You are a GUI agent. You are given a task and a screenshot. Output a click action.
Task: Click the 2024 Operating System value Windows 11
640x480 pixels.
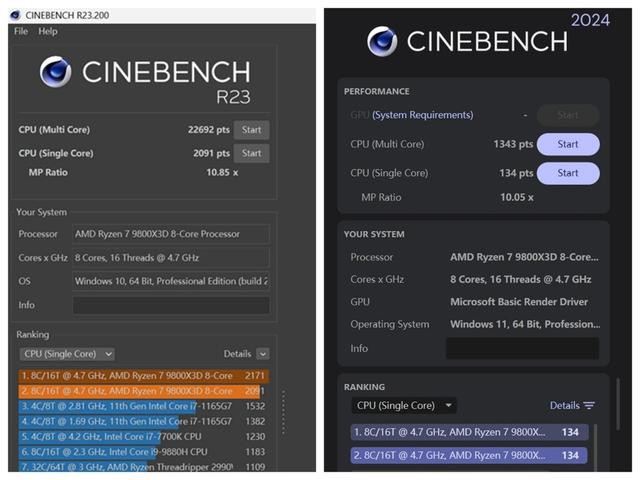525,324
